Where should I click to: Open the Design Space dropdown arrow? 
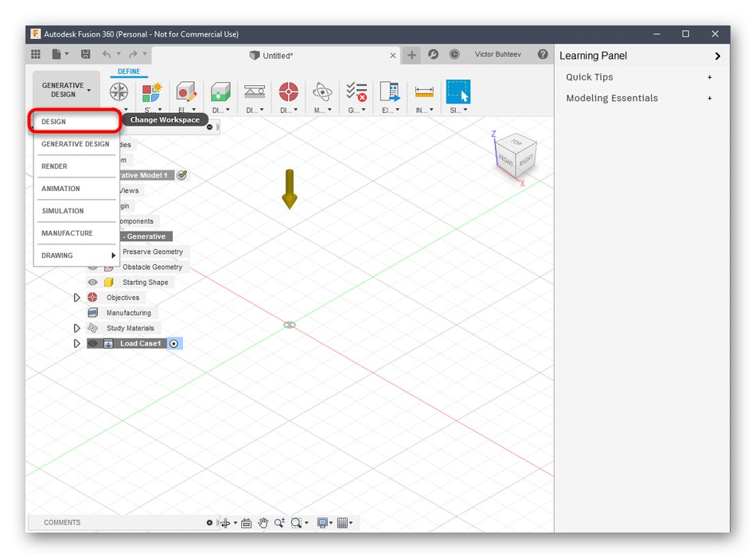coord(228,110)
